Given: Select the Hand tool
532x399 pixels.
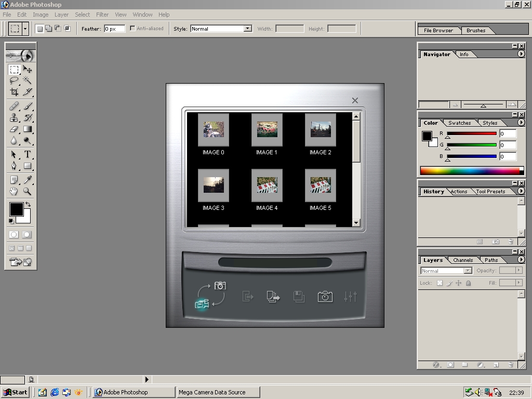Looking at the screenshot, I should tap(14, 191).
